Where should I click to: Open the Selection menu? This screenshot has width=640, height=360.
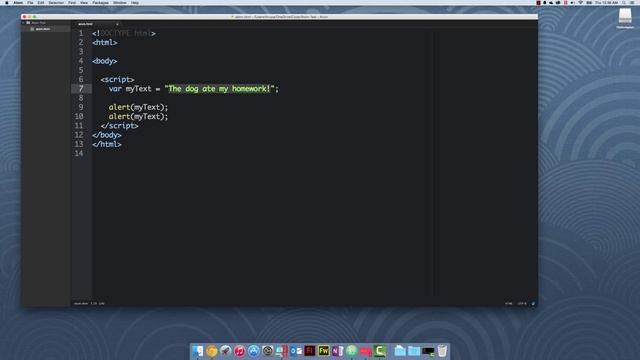(56, 2)
